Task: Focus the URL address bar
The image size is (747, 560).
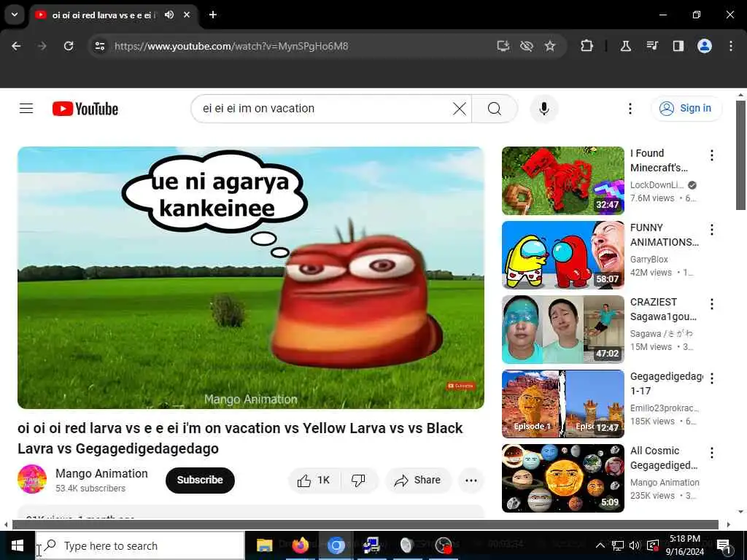Action: [x=300, y=46]
